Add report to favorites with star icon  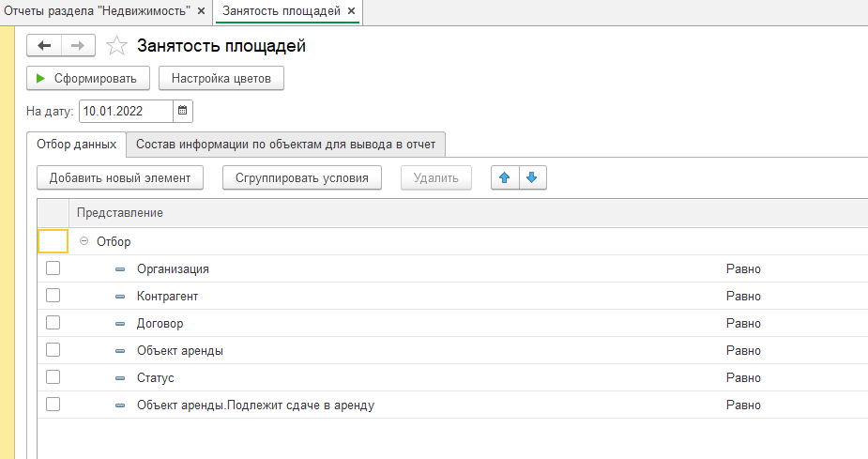coord(116,46)
